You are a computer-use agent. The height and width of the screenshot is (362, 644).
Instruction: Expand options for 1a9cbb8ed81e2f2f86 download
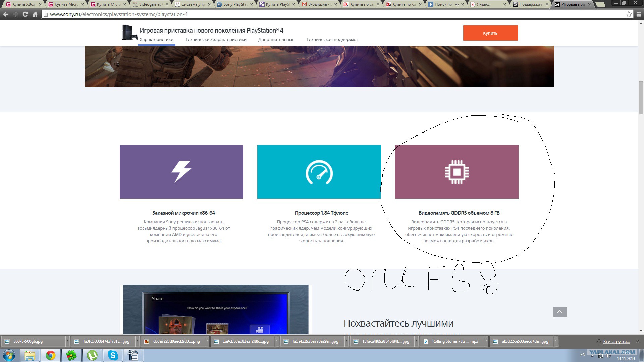click(x=277, y=341)
